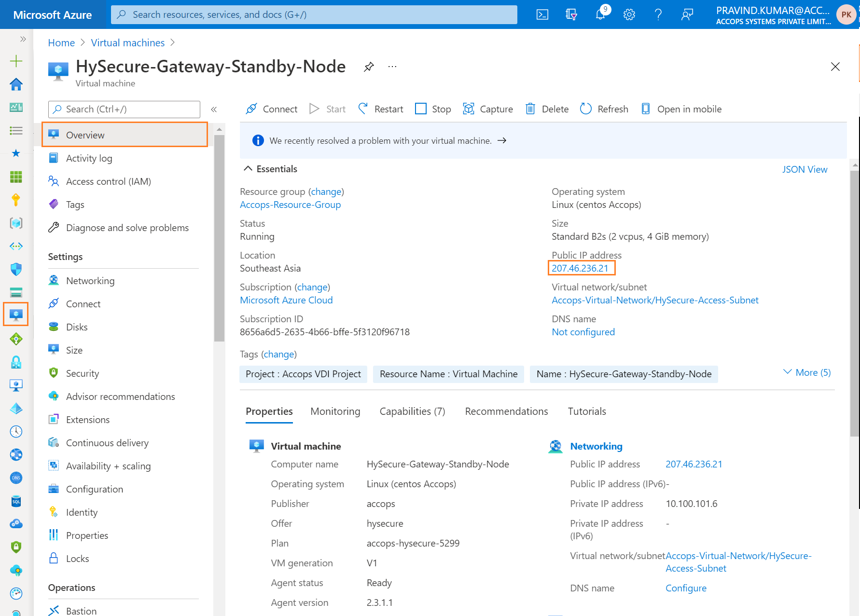The image size is (860, 616).
Task: Go to Home icon in left sidebar
Action: pos(16,84)
